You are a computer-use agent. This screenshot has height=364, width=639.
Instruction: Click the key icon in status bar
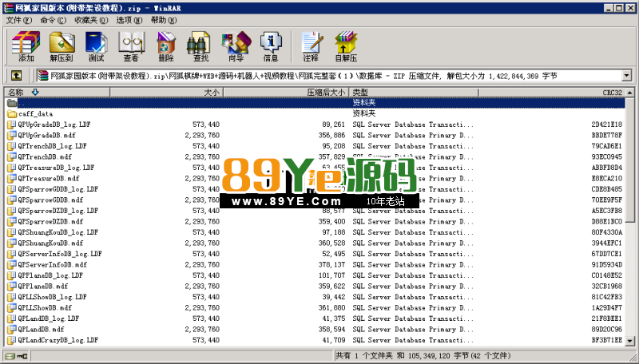(x=22, y=356)
